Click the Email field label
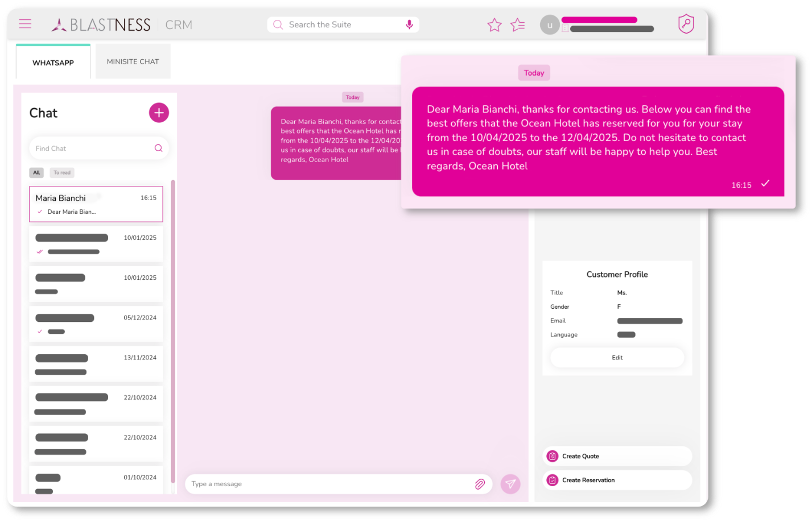The image size is (812, 522). click(x=558, y=321)
